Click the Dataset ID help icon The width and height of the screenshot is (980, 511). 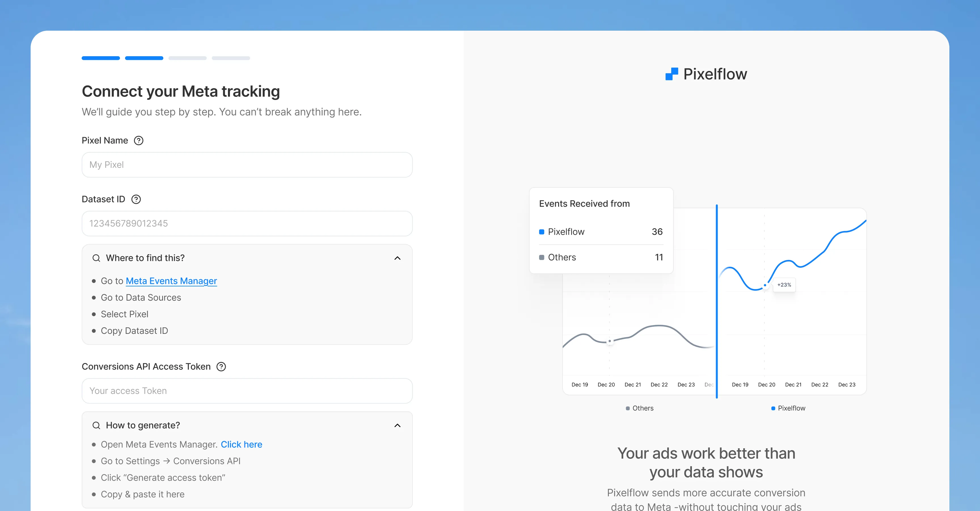(x=136, y=199)
